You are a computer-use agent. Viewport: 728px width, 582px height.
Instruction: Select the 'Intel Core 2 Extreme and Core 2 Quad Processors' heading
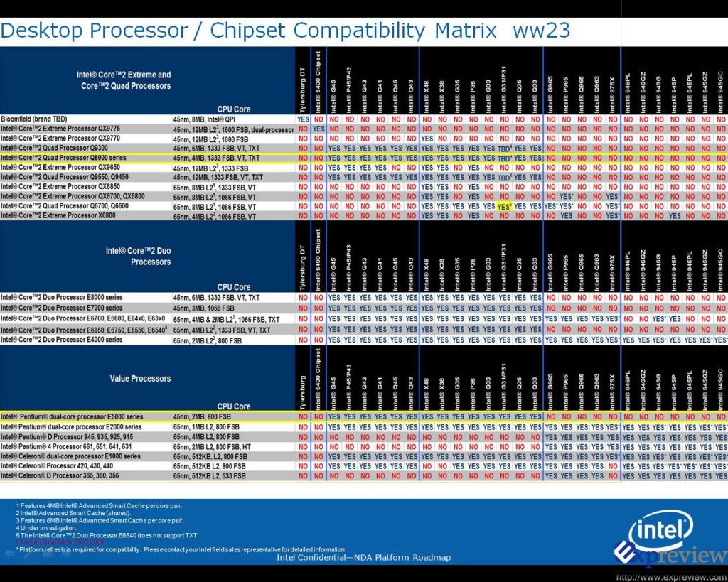(124, 80)
